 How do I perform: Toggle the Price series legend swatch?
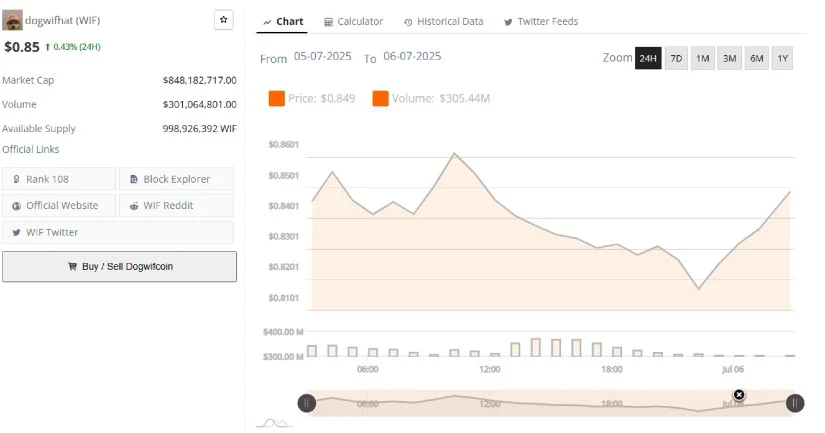tap(277, 98)
